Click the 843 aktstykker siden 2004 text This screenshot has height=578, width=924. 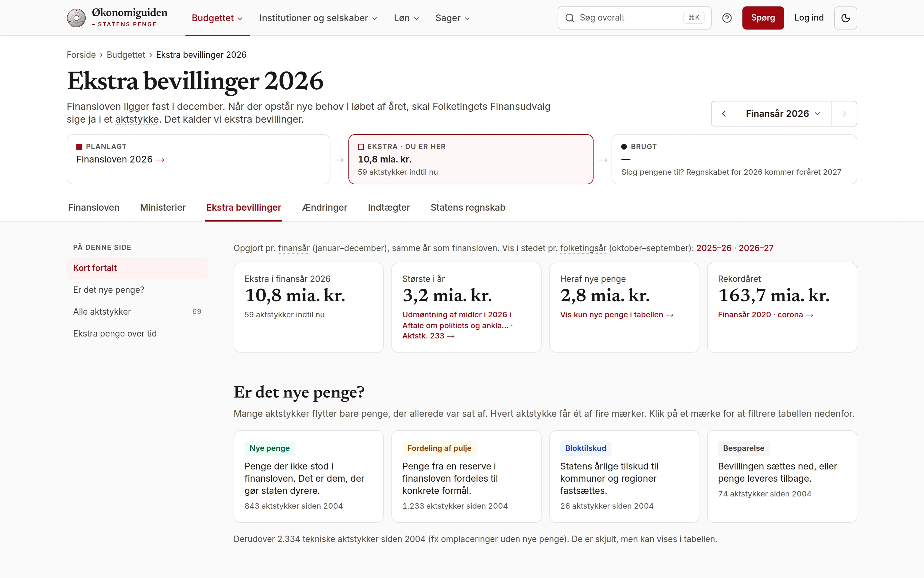294,506
